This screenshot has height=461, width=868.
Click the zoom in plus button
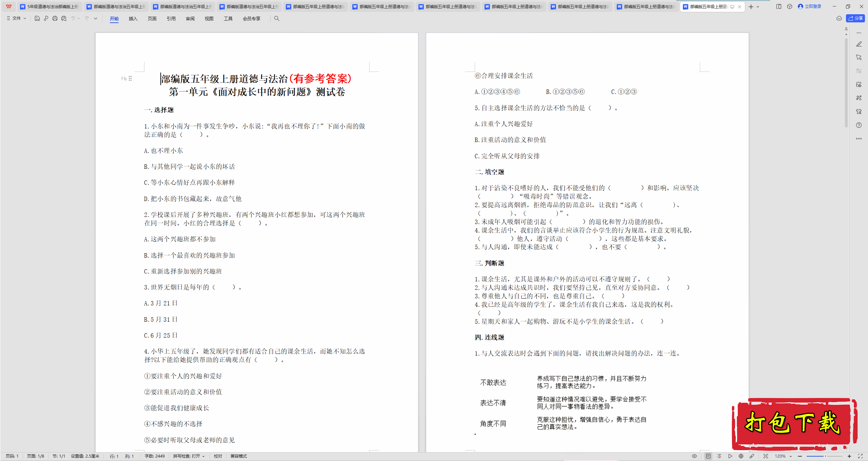(x=849, y=456)
